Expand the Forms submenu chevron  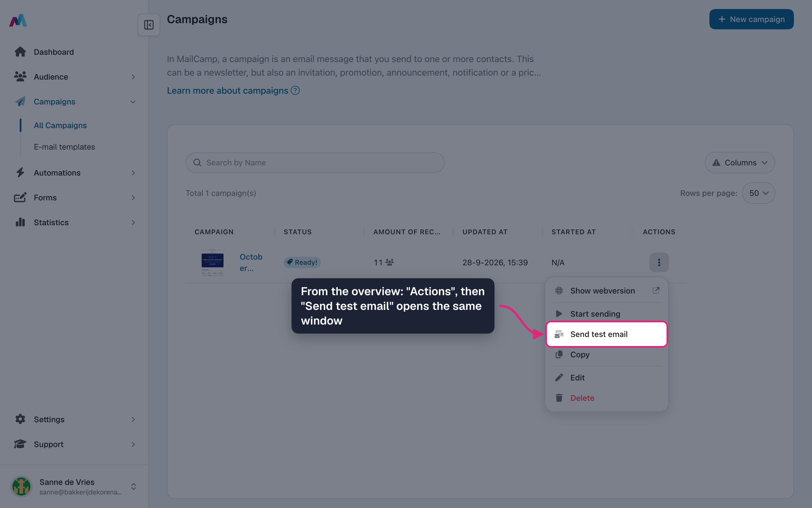pos(133,198)
